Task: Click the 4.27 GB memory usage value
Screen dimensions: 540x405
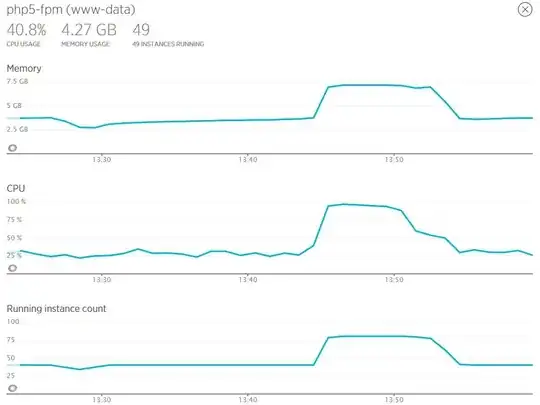Action: tap(89, 30)
